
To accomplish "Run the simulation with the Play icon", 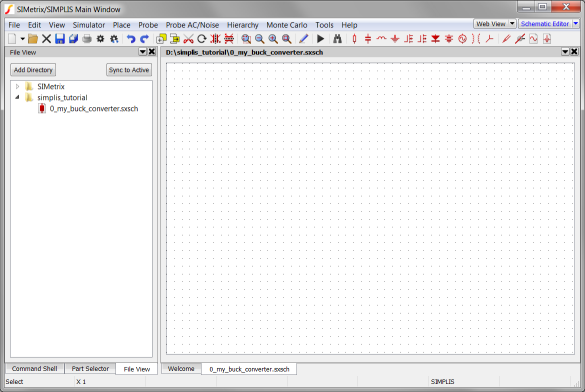I will [x=320, y=39].
